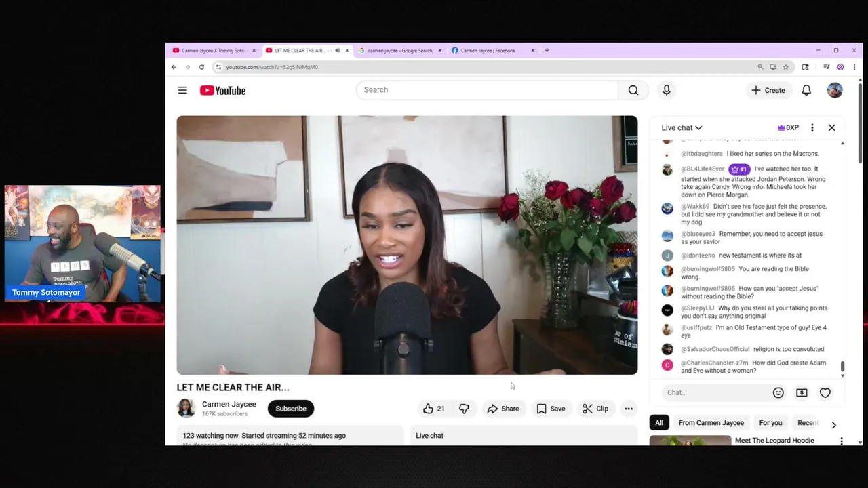Open the media controls toolbar icon
Screen dimensions: 868x488
coord(826,67)
